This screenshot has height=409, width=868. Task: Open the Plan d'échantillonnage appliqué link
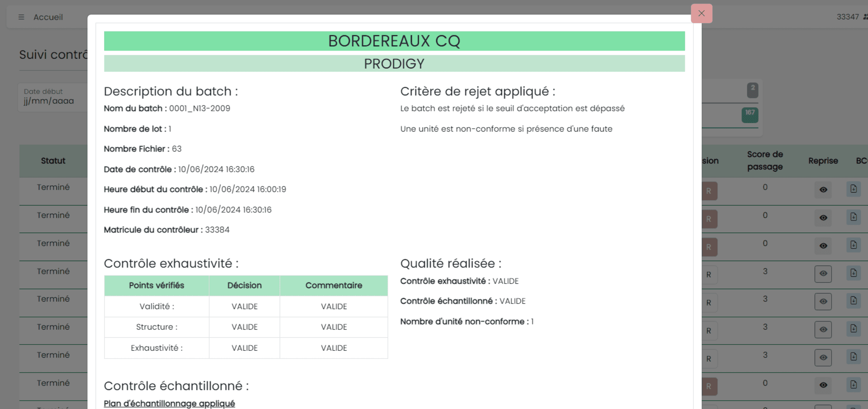click(169, 403)
